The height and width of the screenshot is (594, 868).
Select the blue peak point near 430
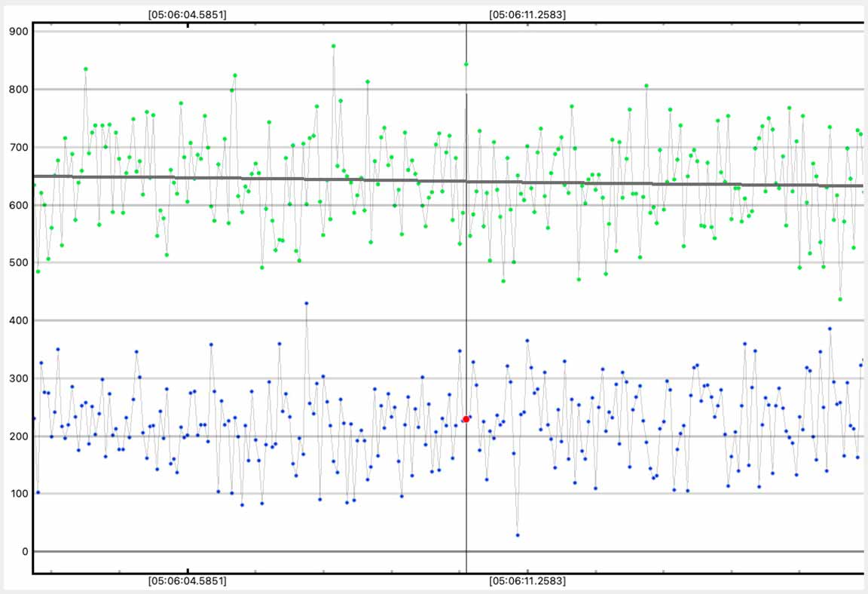pyautogui.click(x=307, y=303)
